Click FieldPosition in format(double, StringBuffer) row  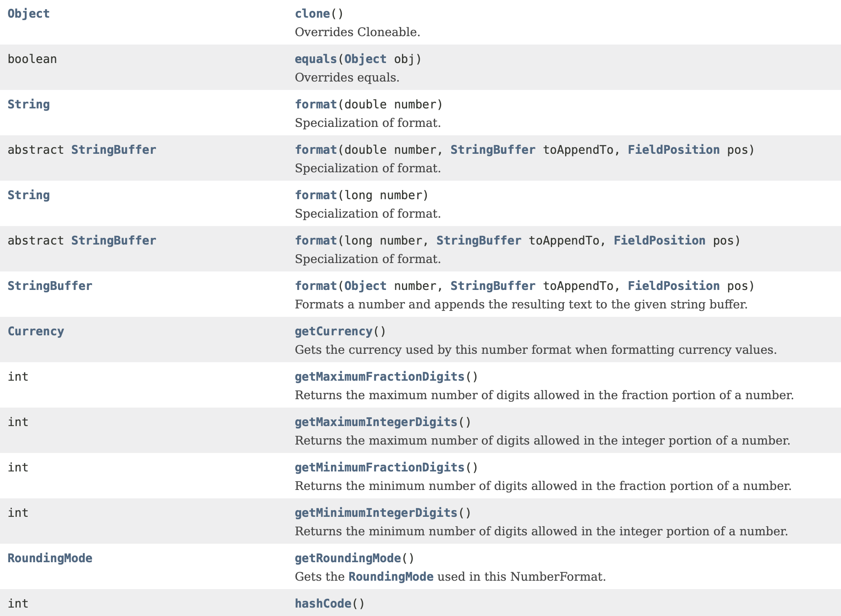coord(673,150)
